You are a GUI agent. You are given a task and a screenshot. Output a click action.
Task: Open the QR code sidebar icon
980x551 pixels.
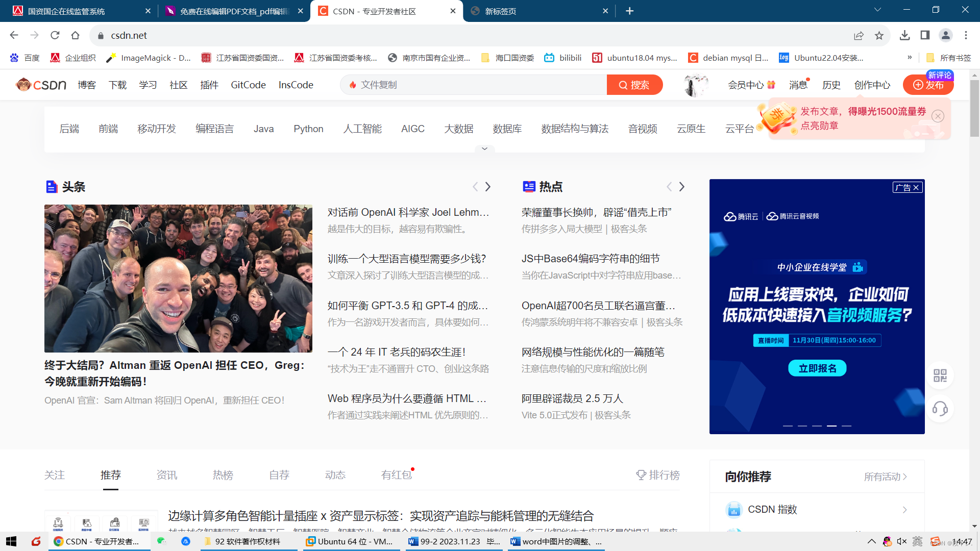[x=940, y=376]
